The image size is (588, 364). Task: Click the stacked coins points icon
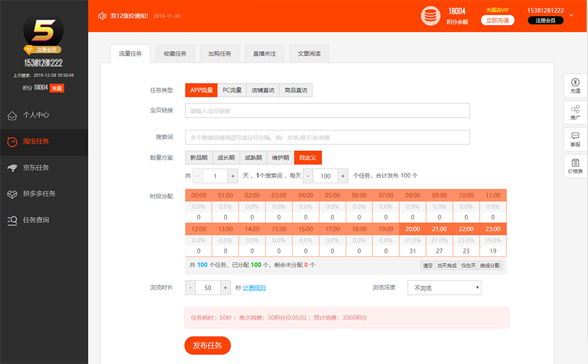430,15
